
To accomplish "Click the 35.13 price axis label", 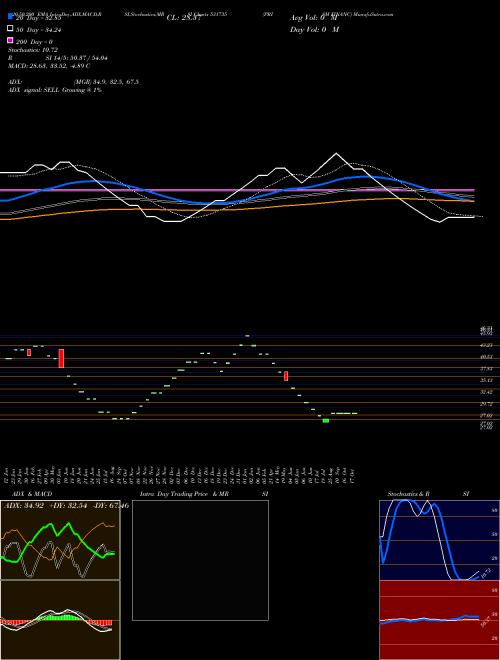I will pos(487,380).
